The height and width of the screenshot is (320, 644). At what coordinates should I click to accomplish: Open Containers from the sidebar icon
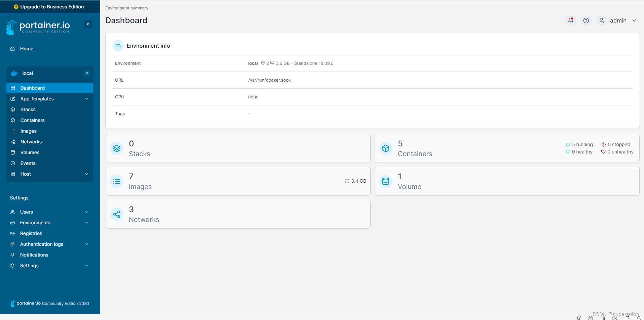[x=12, y=120]
